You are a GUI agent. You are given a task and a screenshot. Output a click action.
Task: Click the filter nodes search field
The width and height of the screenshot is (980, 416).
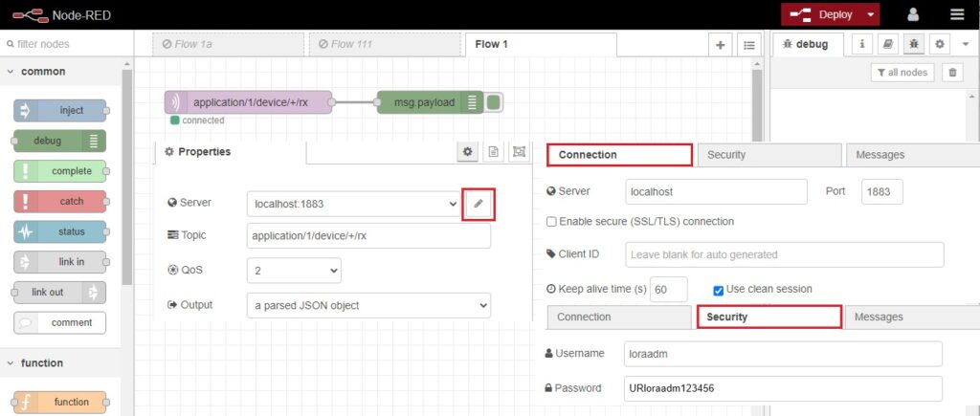click(x=67, y=44)
